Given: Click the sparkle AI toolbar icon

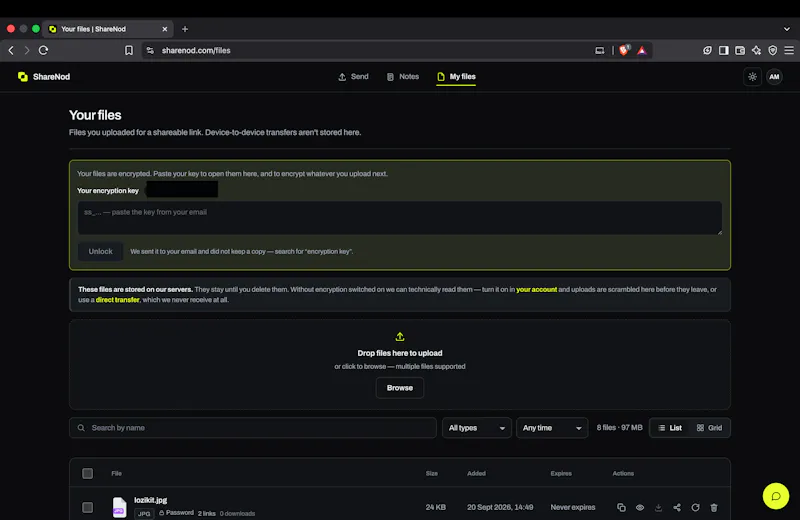Looking at the screenshot, I should [756, 50].
